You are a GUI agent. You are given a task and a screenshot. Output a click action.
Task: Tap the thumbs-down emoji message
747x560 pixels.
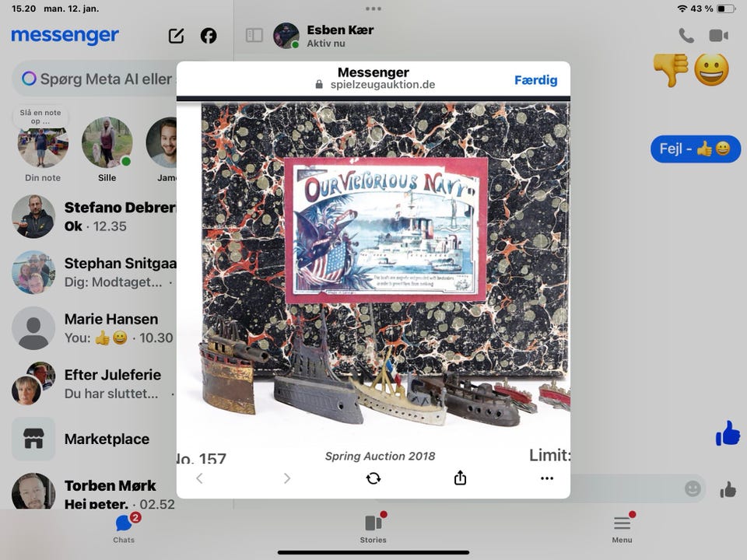coord(671,69)
